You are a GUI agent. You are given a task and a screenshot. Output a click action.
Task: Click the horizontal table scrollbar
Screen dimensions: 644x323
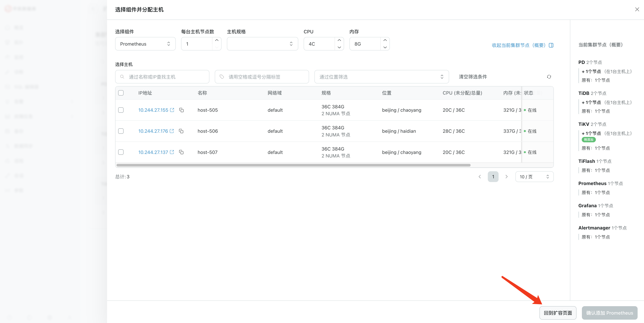pos(293,165)
